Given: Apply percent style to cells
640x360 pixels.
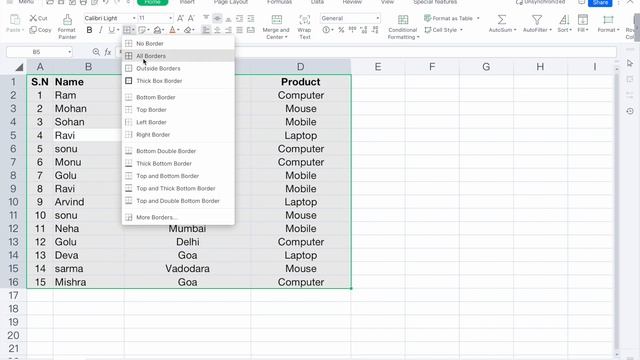Looking at the screenshot, I should (341, 30).
